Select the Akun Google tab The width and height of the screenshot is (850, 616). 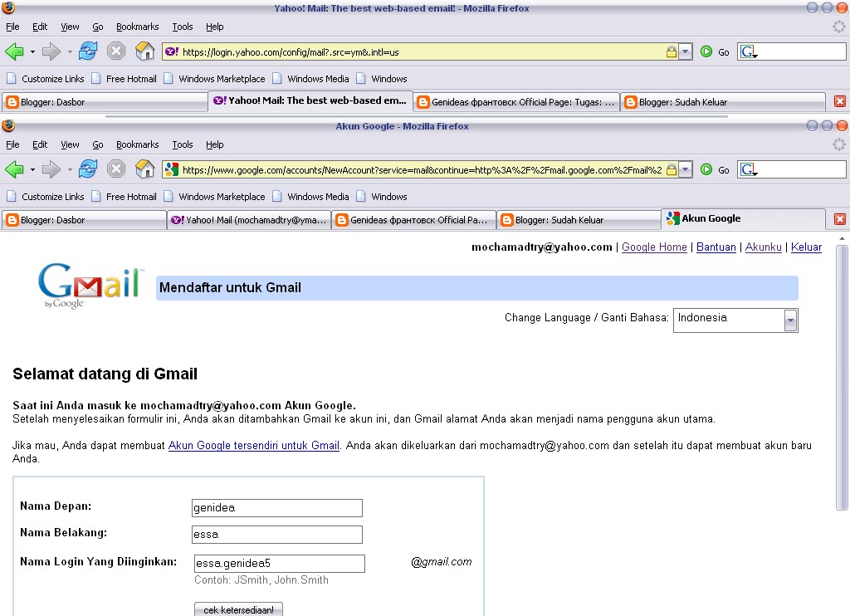(x=743, y=218)
